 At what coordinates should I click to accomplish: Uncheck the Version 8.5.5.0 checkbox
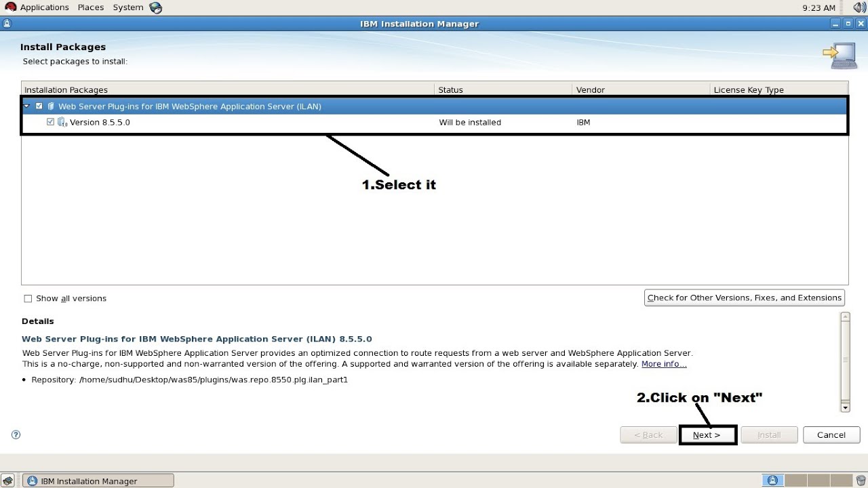(50, 122)
